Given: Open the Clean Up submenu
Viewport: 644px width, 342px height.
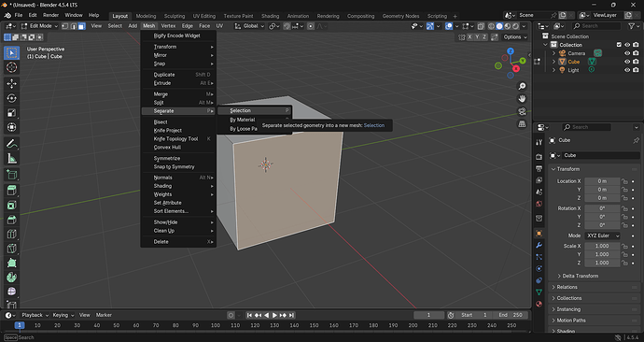Looking at the screenshot, I should (178, 231).
